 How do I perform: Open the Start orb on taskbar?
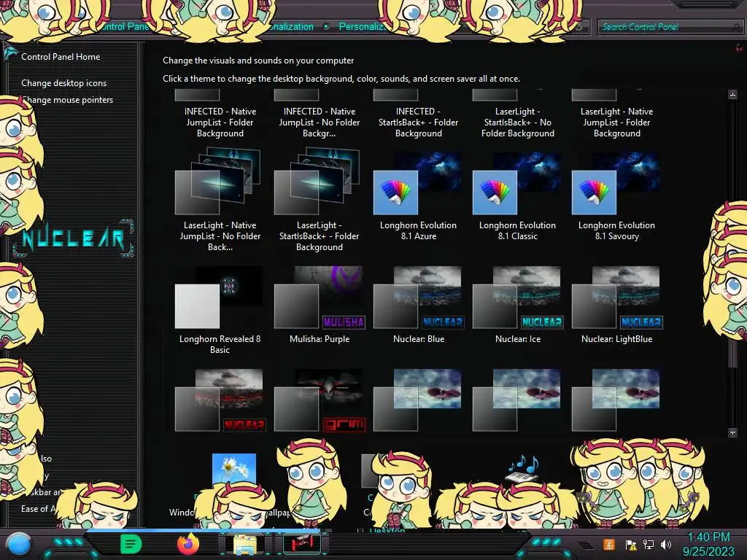[19, 544]
